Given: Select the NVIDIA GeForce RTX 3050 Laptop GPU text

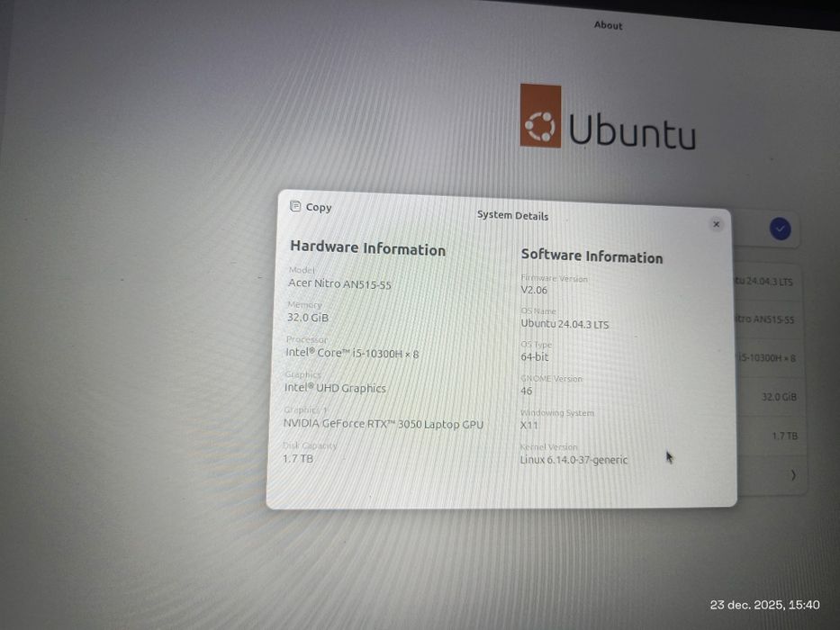Looking at the screenshot, I should point(383,424).
